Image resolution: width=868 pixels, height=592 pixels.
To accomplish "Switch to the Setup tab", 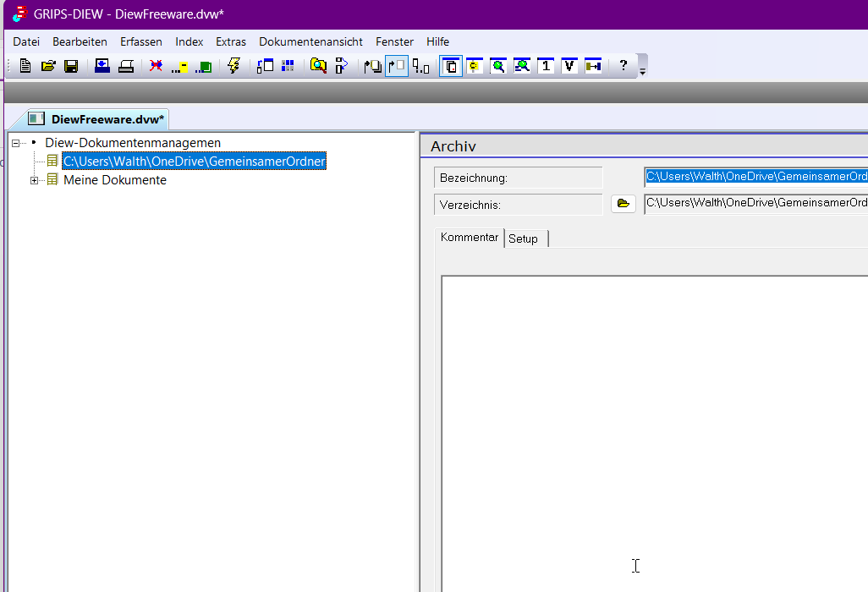I will click(523, 238).
